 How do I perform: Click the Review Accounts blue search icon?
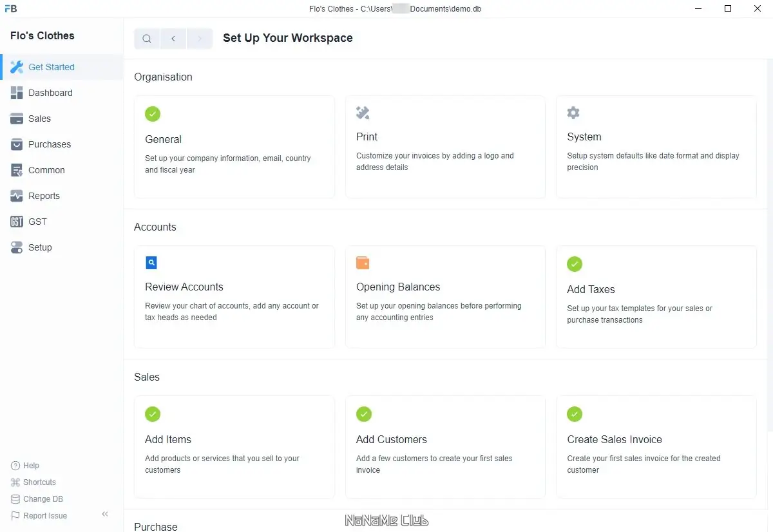point(151,263)
